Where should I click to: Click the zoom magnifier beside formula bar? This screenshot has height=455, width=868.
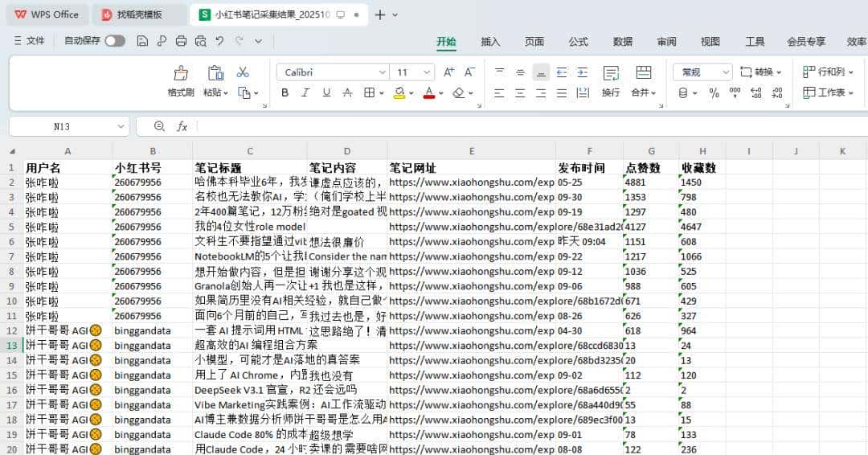[x=159, y=126]
